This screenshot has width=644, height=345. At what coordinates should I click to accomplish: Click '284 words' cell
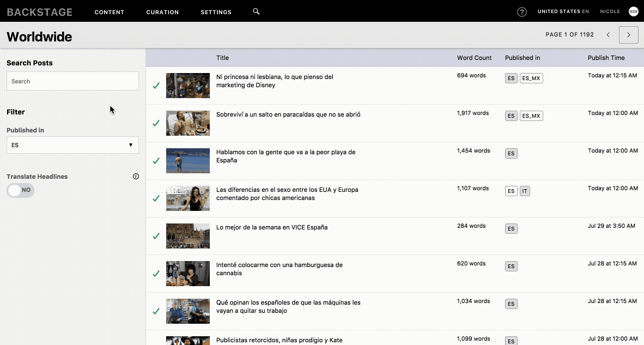point(471,226)
